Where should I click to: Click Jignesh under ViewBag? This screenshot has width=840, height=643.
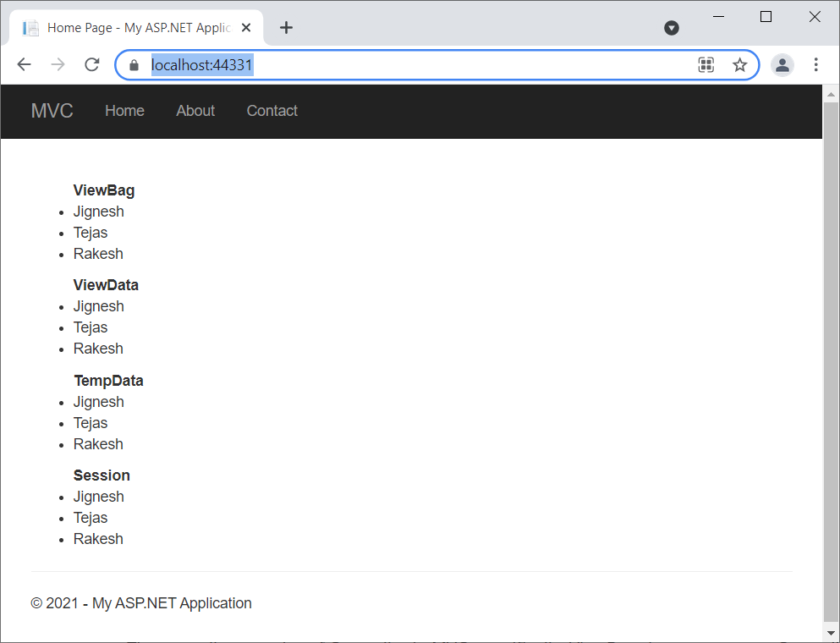coord(99,212)
